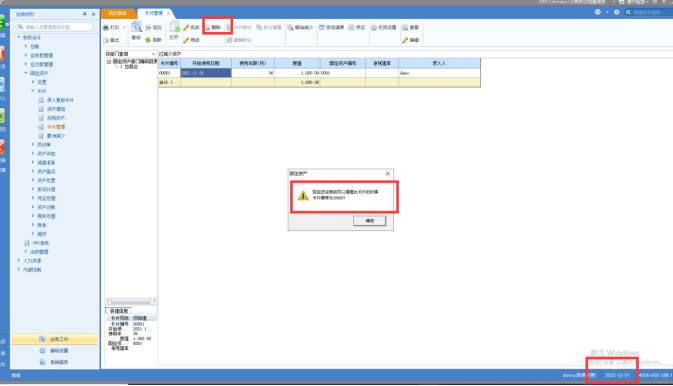Screen dimensions: 673x386
Task: Click the Locate (定位) toolbar icon
Action: (148, 27)
